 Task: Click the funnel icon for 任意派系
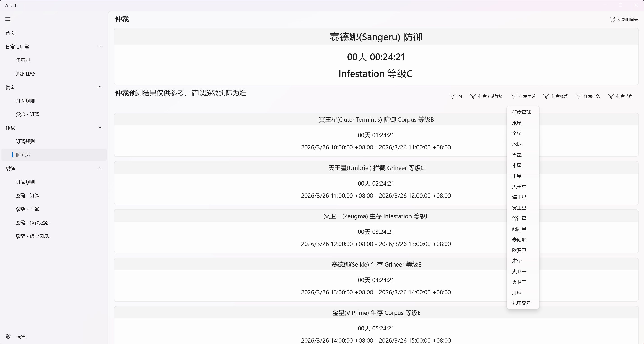pos(546,96)
